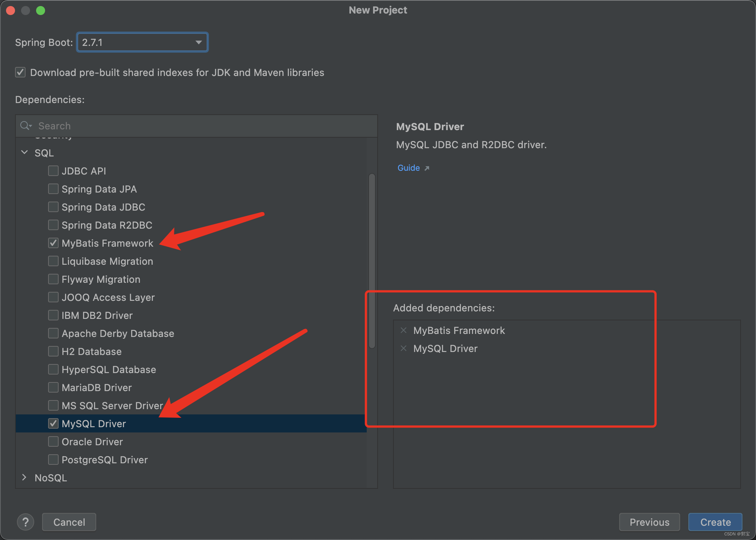
Task: Click the Guide external link arrow
Action: coord(427,168)
